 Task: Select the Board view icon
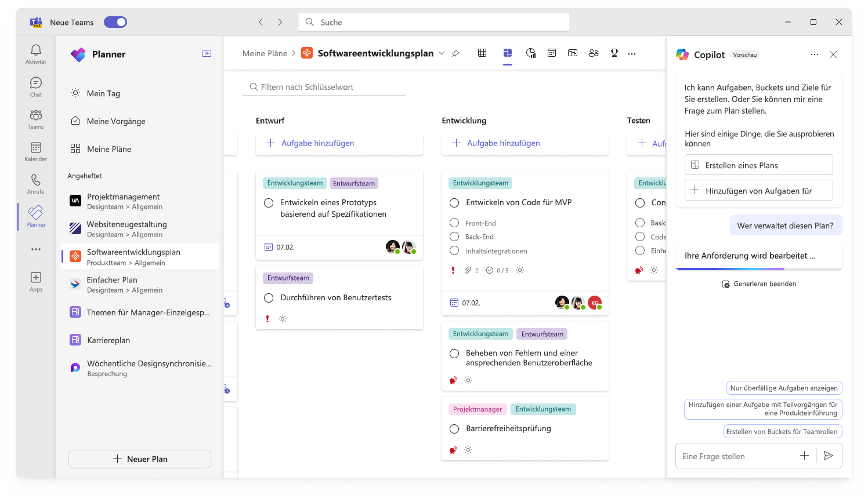point(508,53)
